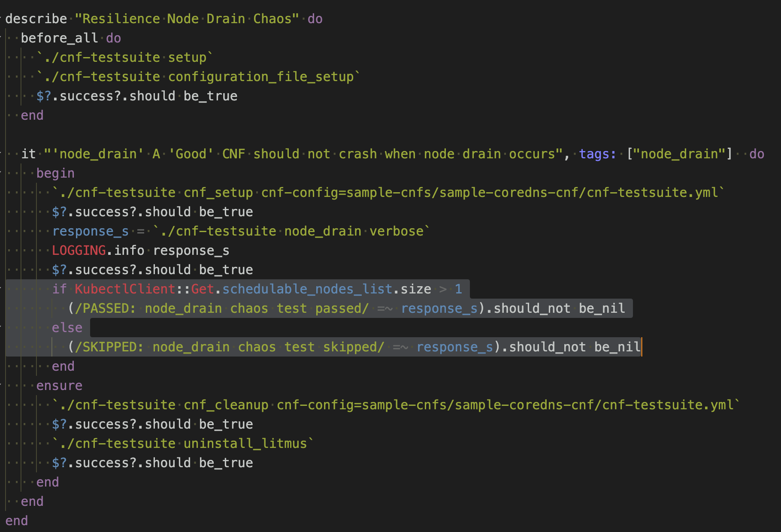Click the 'cnf_cleanup' command line
This screenshot has height=532, width=781.
(396, 405)
